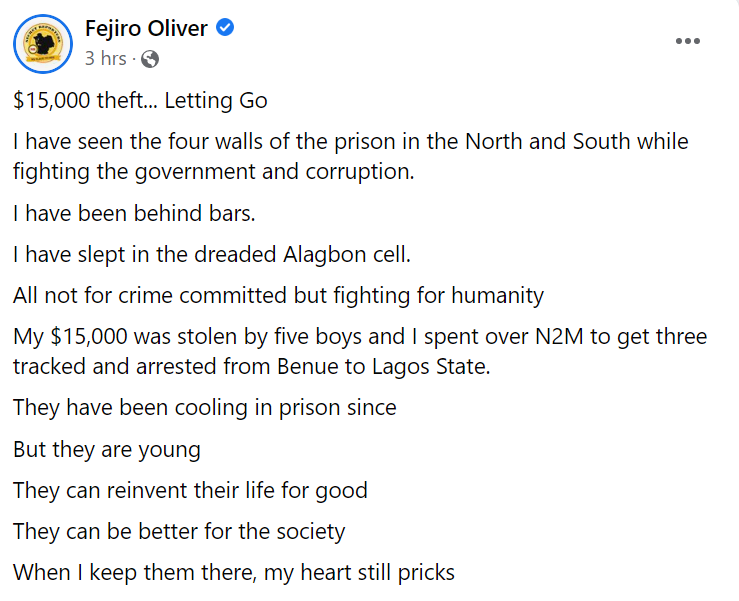Click the text "fighting the government and corruption."
This screenshot has width=739, height=601.
point(213,171)
